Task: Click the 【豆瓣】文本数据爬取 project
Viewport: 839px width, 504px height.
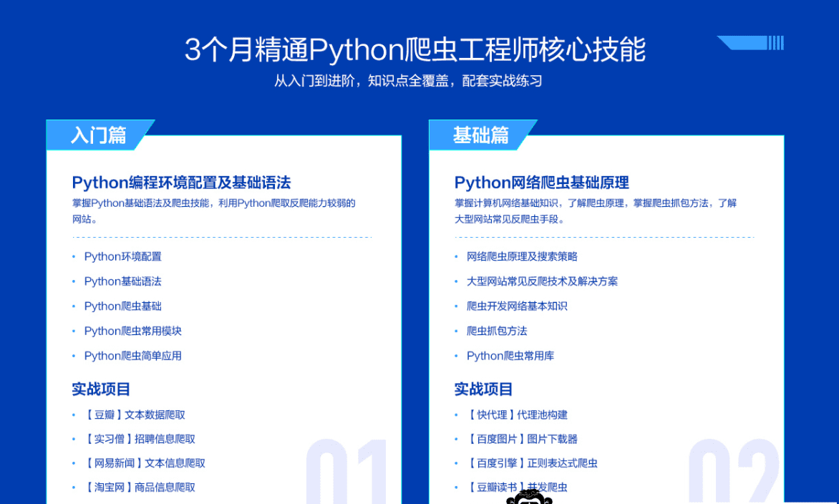Action: 135,415
